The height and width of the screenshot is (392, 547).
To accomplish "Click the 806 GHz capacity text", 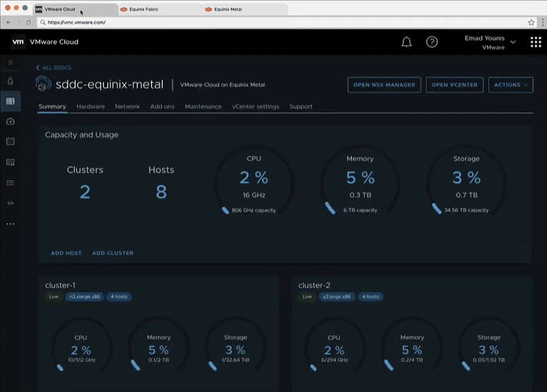I will point(254,210).
